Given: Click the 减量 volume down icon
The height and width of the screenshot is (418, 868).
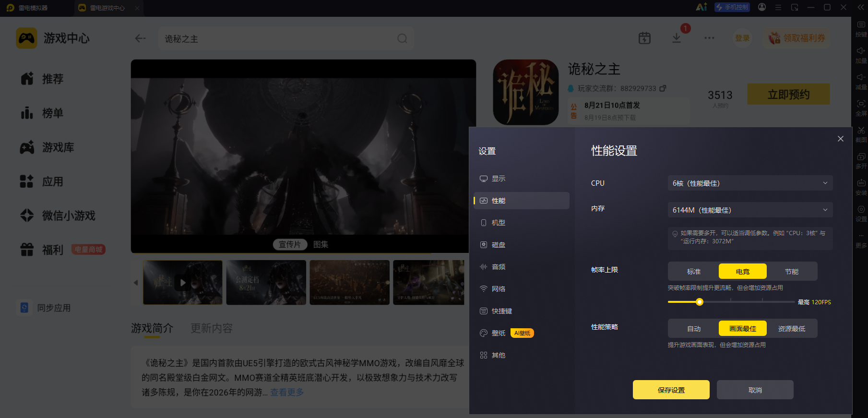Looking at the screenshot, I should point(861,81).
